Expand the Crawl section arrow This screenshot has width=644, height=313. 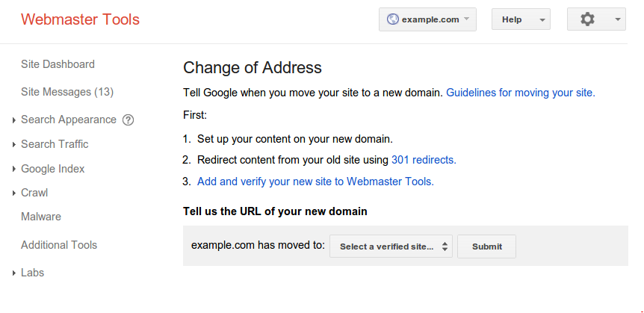coord(14,193)
